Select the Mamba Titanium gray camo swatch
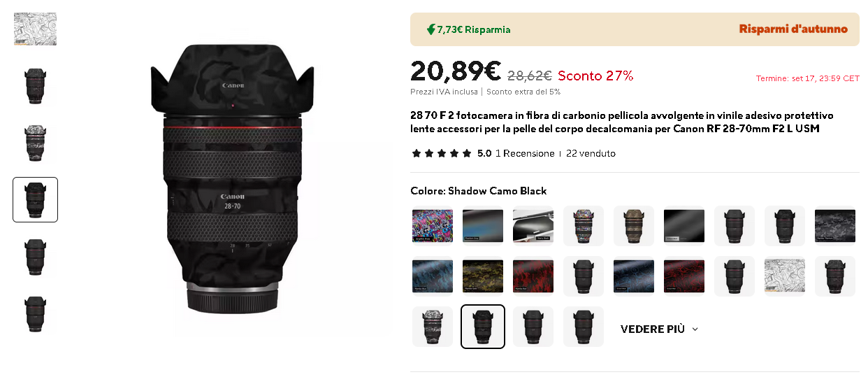 (x=835, y=226)
